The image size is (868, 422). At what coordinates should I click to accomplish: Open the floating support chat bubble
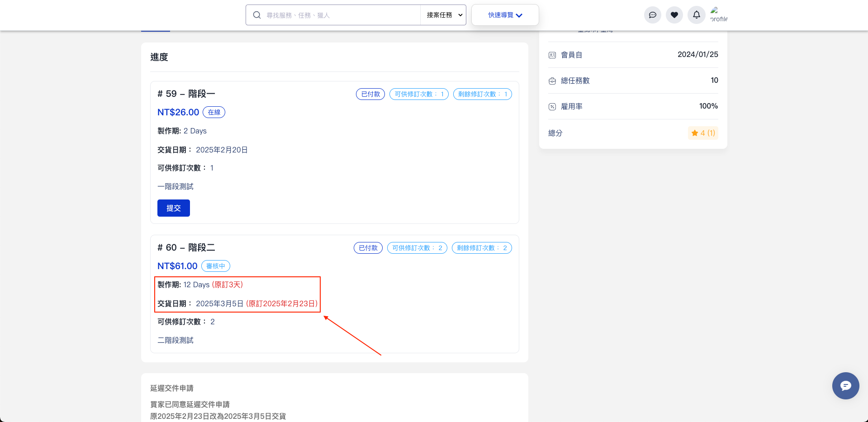[845, 386]
